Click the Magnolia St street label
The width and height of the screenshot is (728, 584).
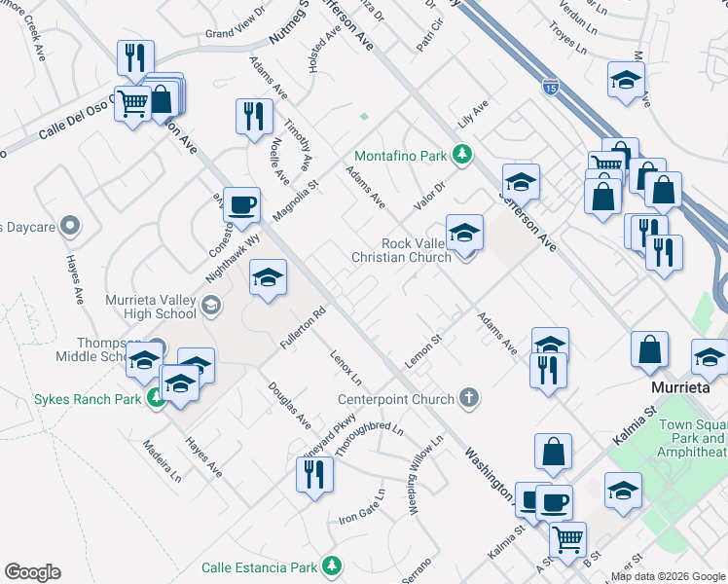(296, 201)
